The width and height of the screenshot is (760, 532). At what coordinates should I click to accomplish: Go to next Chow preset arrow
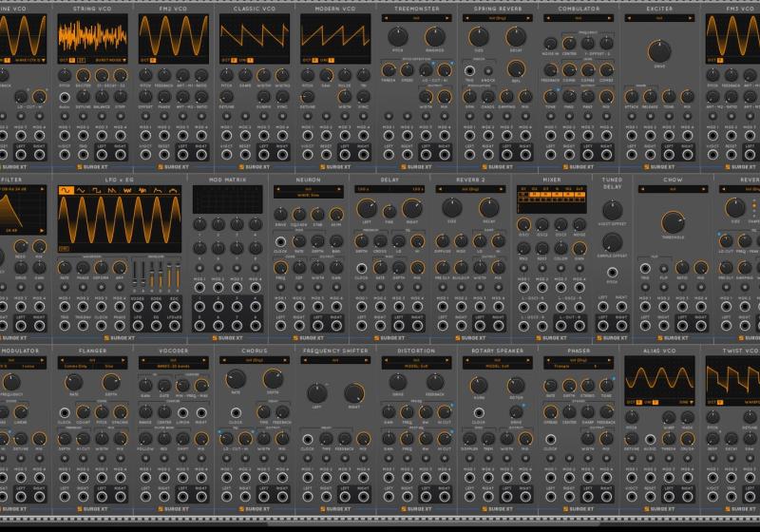[704, 189]
